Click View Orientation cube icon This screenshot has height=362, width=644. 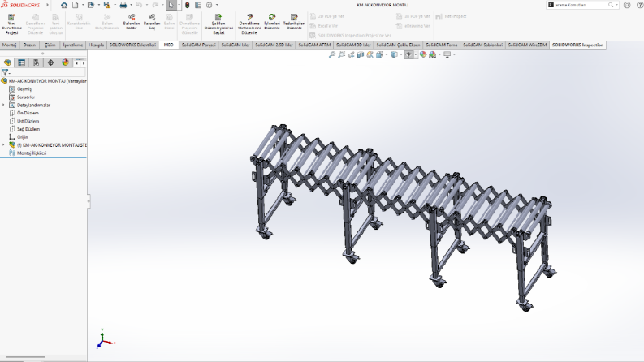coord(379,54)
